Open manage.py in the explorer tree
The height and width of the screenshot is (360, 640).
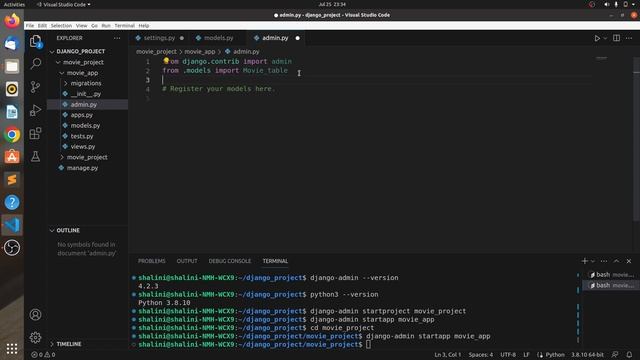click(x=82, y=168)
